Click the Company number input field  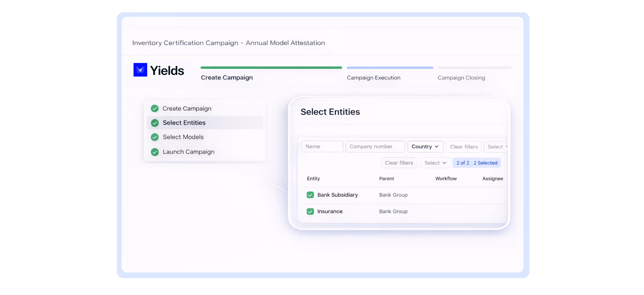[375, 146]
